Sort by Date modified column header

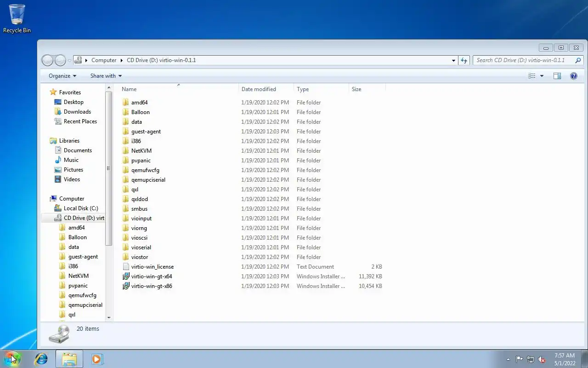tap(266, 89)
